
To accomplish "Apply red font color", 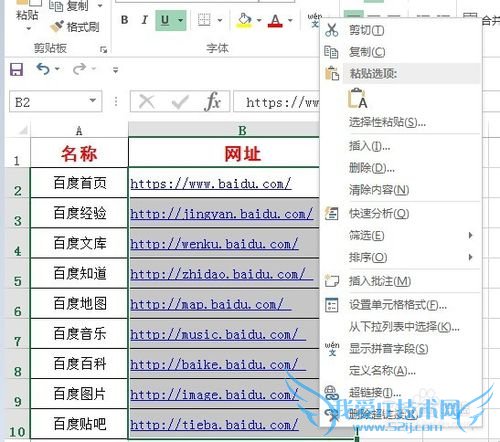I will (x=275, y=20).
